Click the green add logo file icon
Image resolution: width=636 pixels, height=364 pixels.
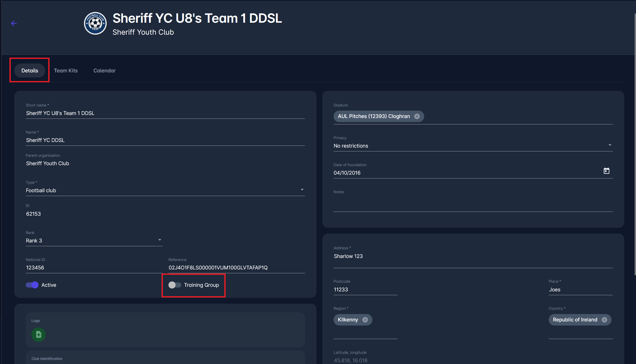click(x=39, y=334)
